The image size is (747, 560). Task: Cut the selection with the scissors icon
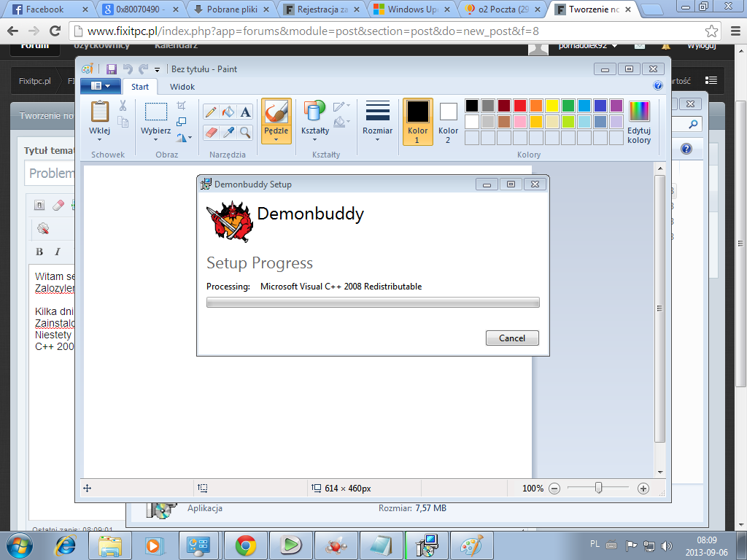[x=123, y=105]
